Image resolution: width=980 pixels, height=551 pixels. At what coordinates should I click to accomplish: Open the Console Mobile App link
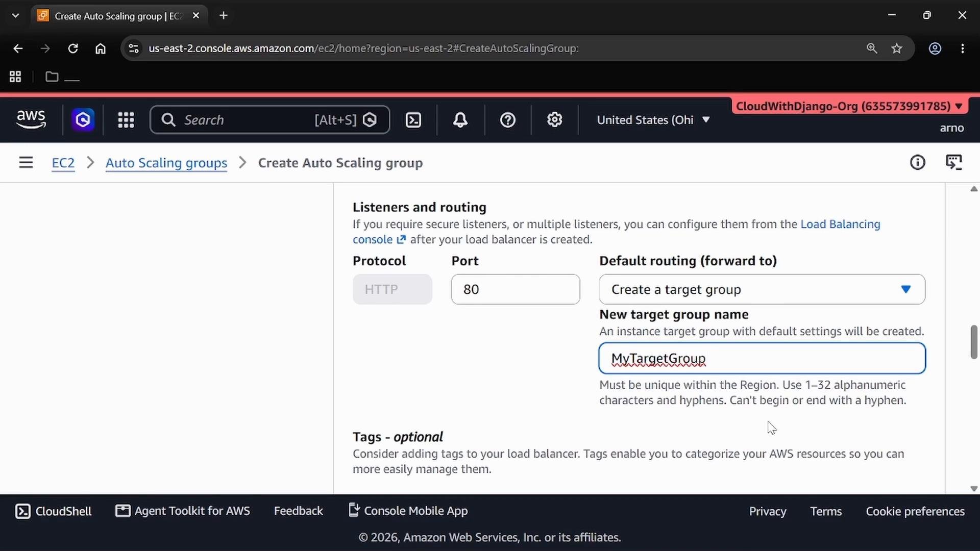point(408,511)
